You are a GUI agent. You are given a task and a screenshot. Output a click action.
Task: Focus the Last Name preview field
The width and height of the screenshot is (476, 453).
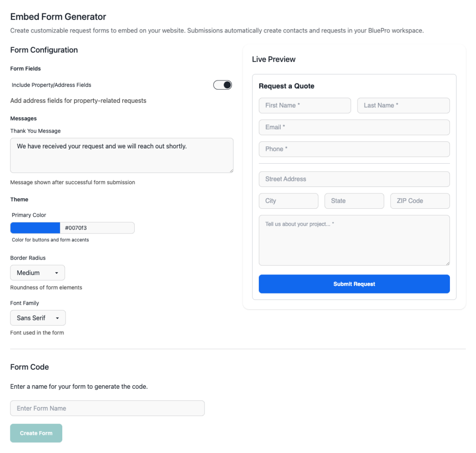(x=403, y=106)
